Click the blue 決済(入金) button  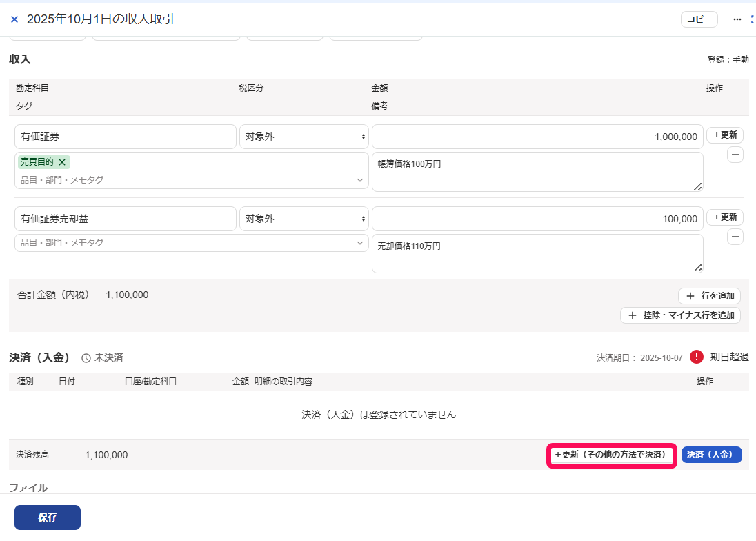coord(711,455)
